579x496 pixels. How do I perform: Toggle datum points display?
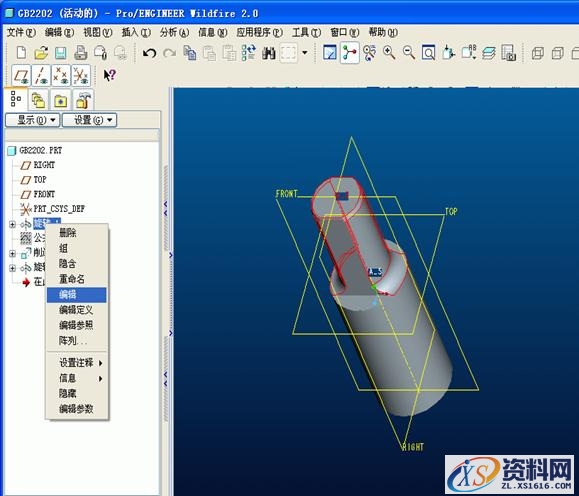click(x=61, y=76)
